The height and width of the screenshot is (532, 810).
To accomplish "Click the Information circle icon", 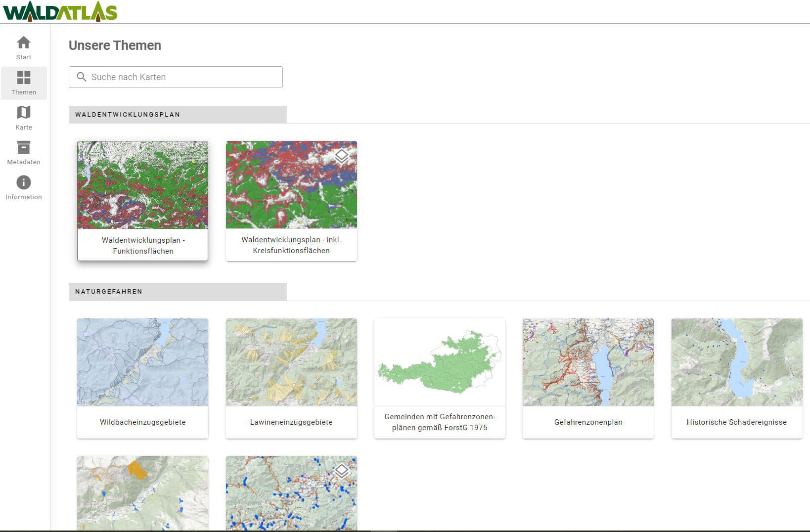I will 23,183.
